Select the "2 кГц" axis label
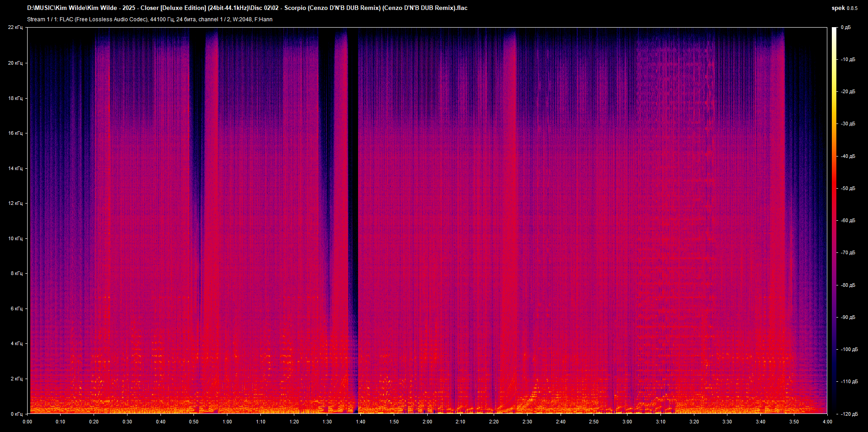The height and width of the screenshot is (432, 868). 17,379
